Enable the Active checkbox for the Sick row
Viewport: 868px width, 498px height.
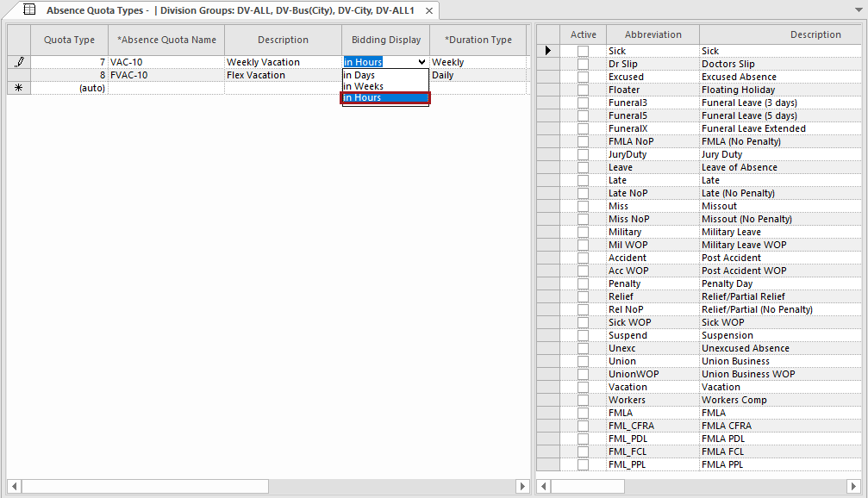[x=583, y=50]
